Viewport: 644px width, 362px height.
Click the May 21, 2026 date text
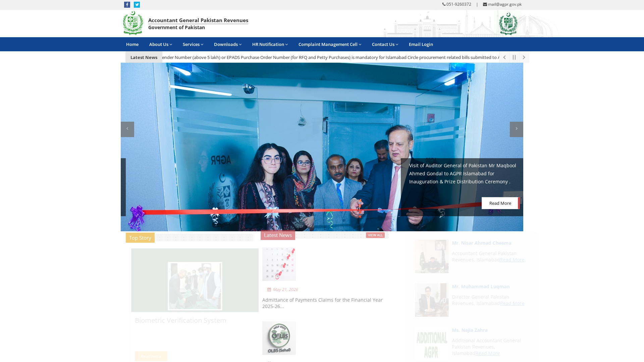tap(285, 290)
